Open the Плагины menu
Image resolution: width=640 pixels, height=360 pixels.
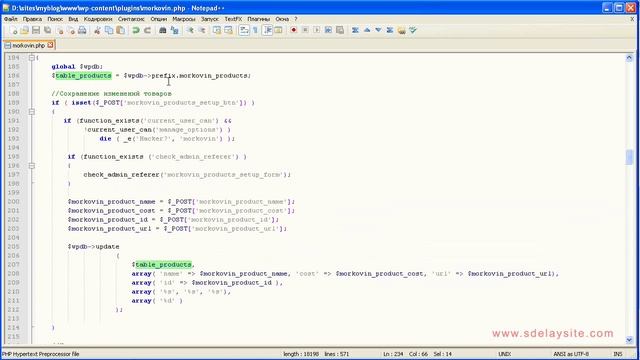(258, 19)
